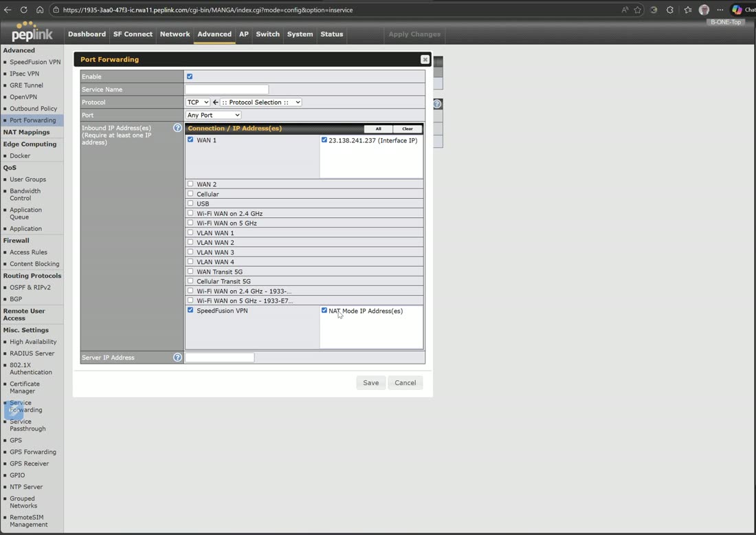
Task: Switch to SF Connect tab
Action: click(x=133, y=34)
